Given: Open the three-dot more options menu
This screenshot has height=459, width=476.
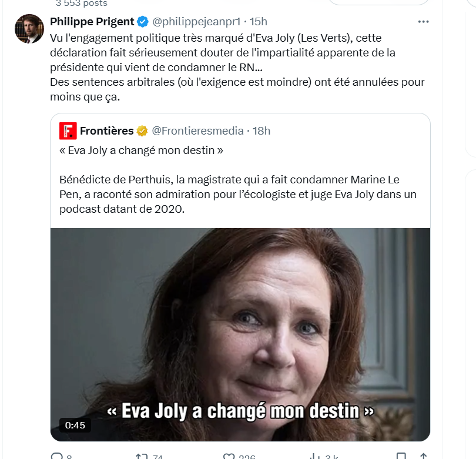Looking at the screenshot, I should [423, 22].
